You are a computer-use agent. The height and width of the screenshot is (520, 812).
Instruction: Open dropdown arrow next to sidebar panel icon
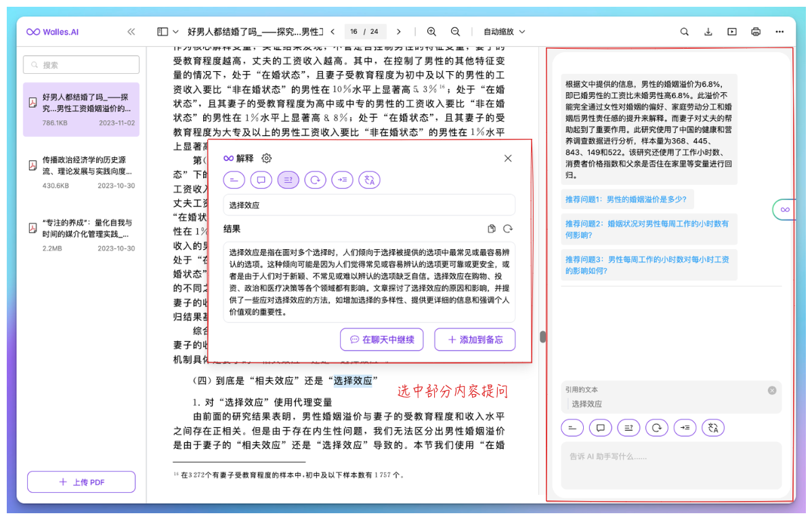[175, 32]
